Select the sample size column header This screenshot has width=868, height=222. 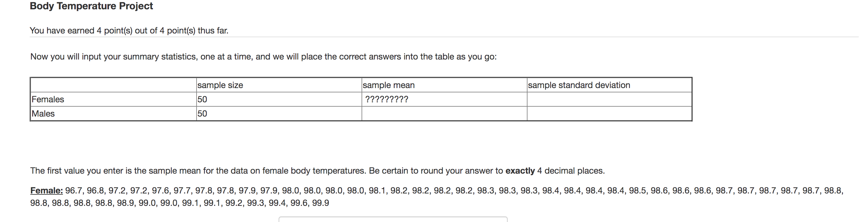coord(220,85)
